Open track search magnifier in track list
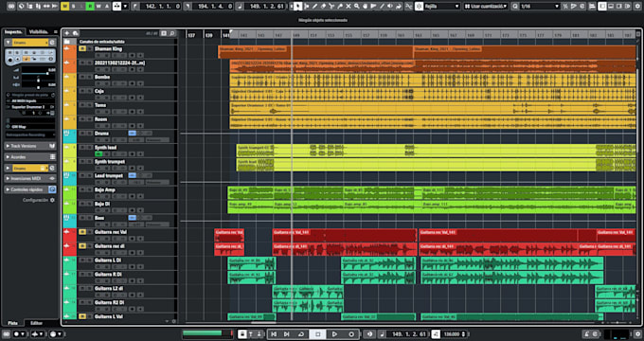 (x=172, y=33)
